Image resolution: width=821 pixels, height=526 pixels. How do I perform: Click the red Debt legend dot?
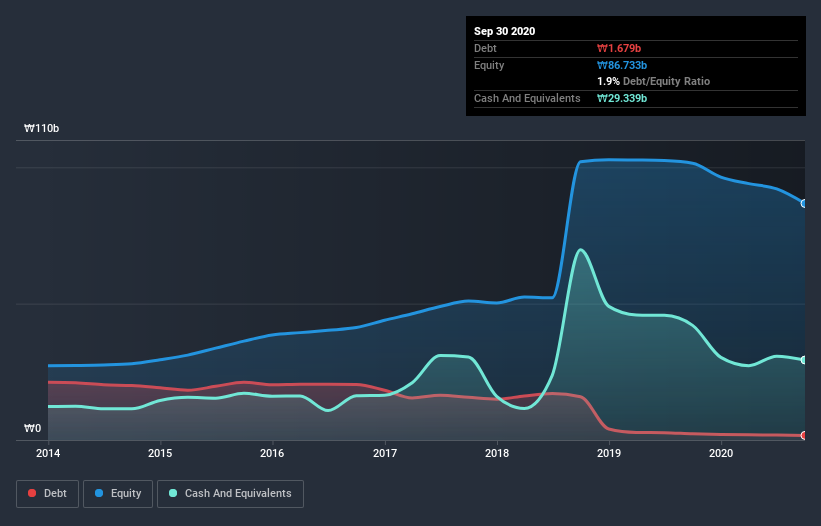[32, 493]
